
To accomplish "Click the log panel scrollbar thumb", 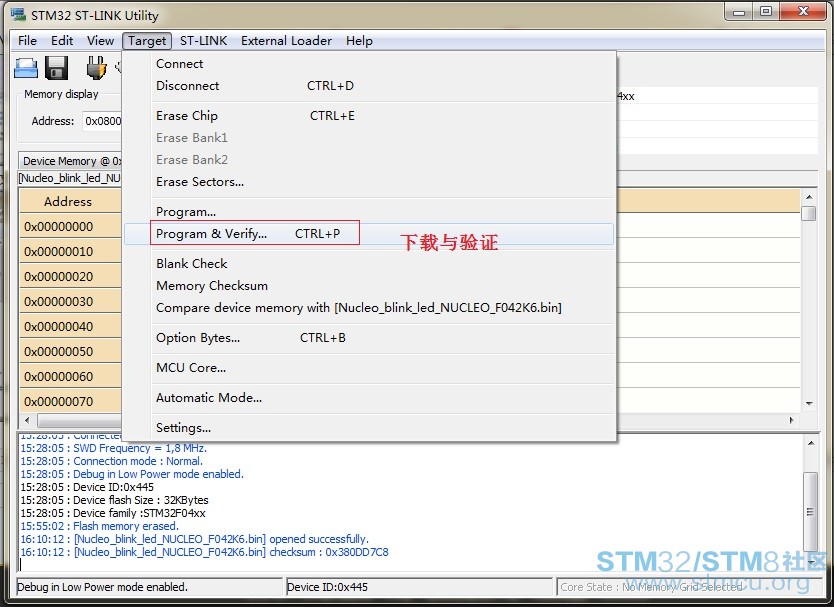I will [811, 511].
